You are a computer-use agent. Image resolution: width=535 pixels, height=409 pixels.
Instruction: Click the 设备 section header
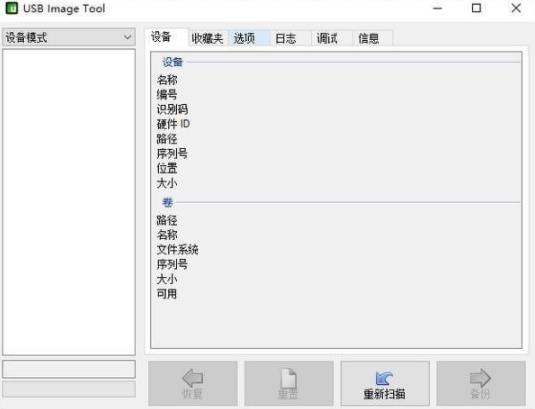173,62
